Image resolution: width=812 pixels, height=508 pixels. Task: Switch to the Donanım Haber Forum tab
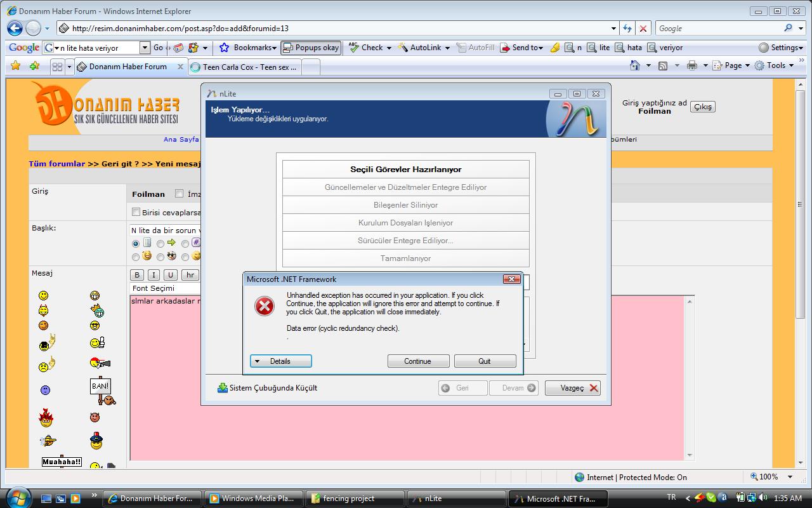129,67
